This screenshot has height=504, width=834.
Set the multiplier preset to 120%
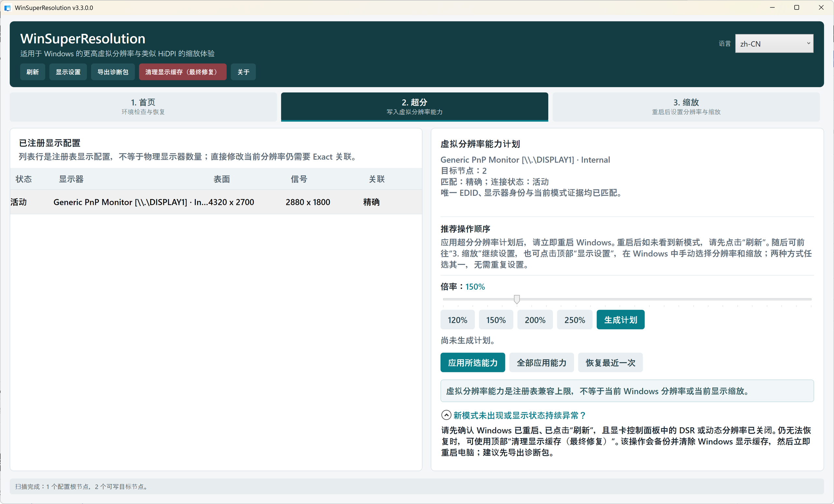click(458, 320)
